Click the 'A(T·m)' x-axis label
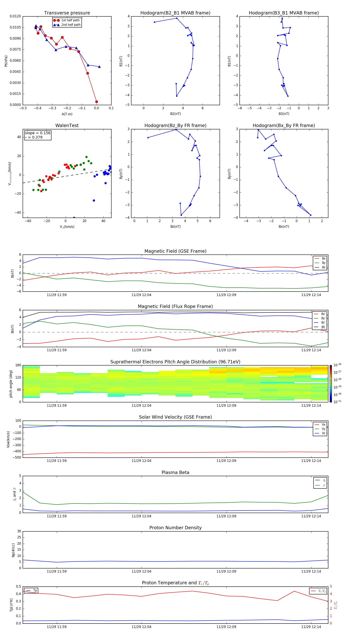 (x=67, y=114)
